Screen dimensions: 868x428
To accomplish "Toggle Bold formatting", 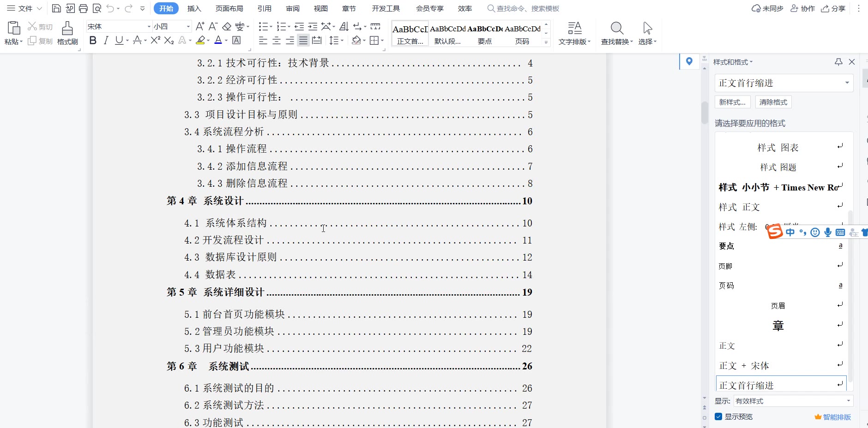I will tap(93, 41).
